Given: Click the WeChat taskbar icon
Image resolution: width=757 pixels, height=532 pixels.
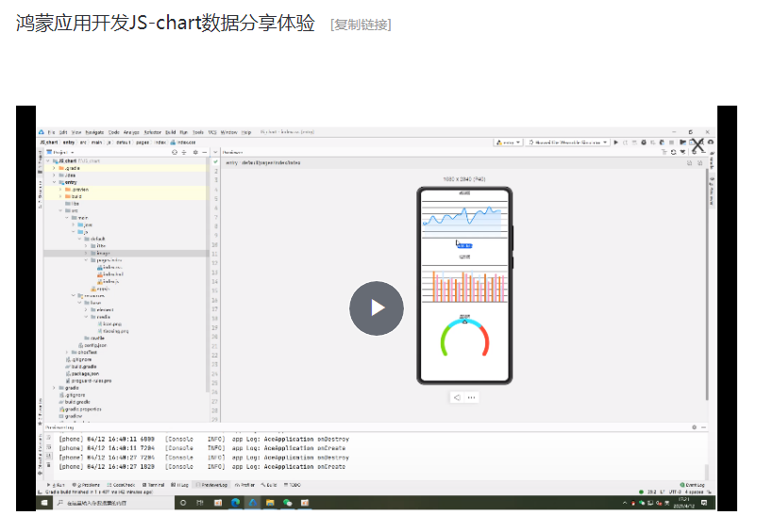Looking at the screenshot, I should pos(287,503).
